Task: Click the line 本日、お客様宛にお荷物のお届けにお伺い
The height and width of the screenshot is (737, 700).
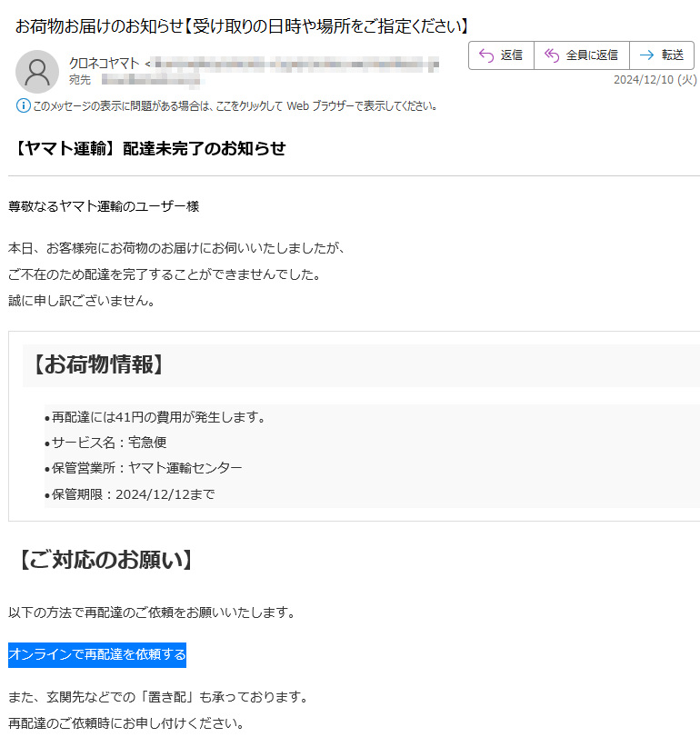Action: [x=176, y=248]
